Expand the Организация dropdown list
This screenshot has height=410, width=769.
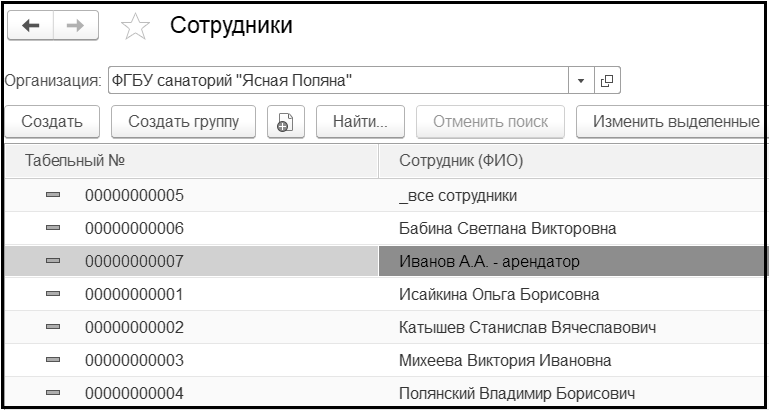[x=581, y=80]
